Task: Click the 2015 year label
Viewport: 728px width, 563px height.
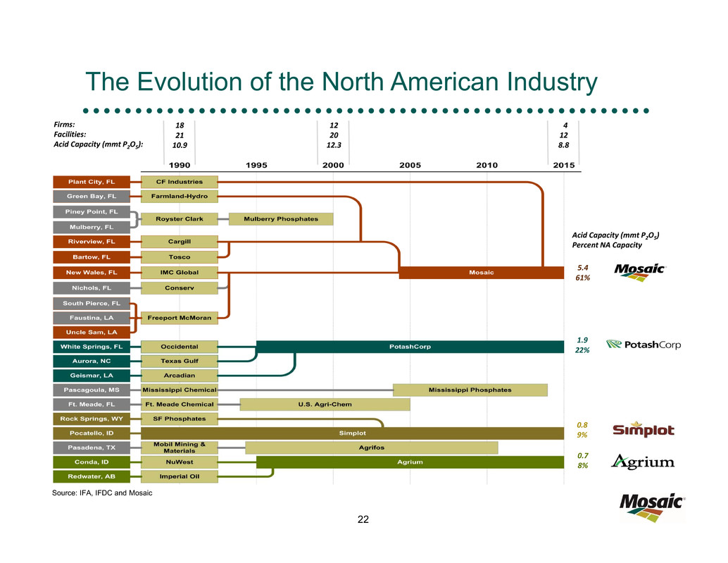Action: (564, 165)
